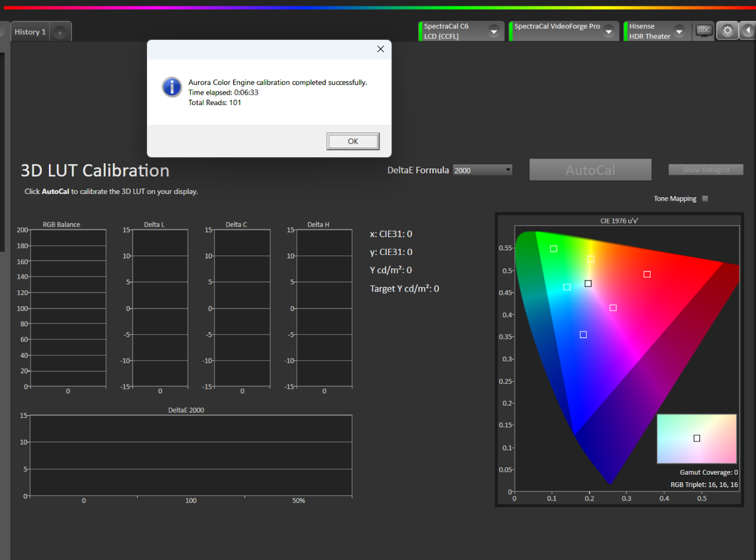Click the black white-point square in CIE chart
This screenshot has width=756, height=560.
coord(588,284)
